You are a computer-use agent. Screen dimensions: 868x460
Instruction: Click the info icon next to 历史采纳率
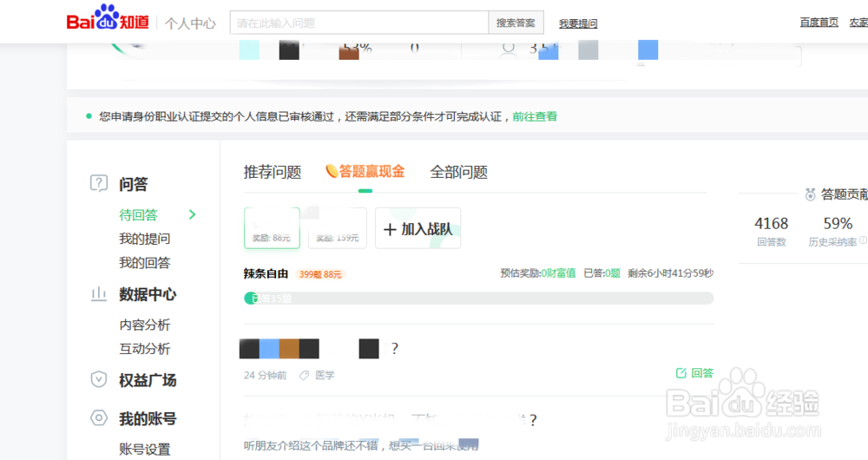tap(863, 240)
